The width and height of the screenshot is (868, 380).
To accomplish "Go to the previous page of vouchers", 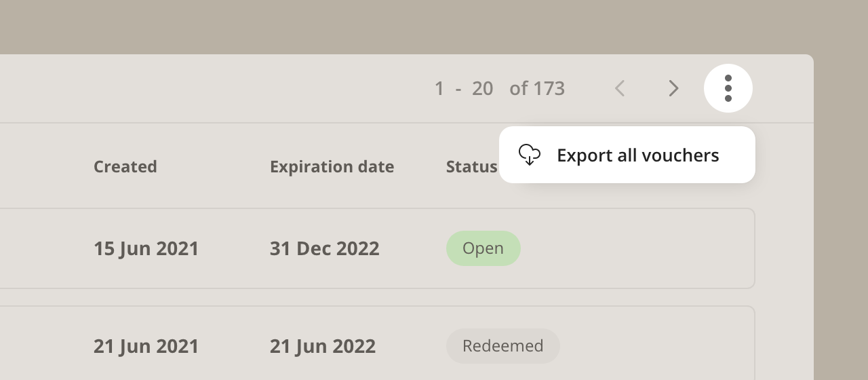I will point(619,88).
